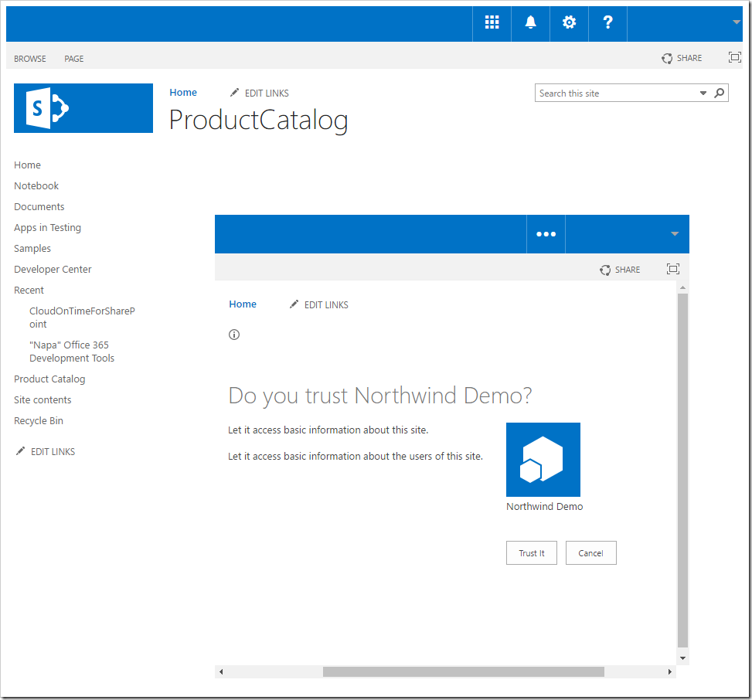Switch to the PAGE ribbon tab
752x700 pixels.
(x=74, y=59)
